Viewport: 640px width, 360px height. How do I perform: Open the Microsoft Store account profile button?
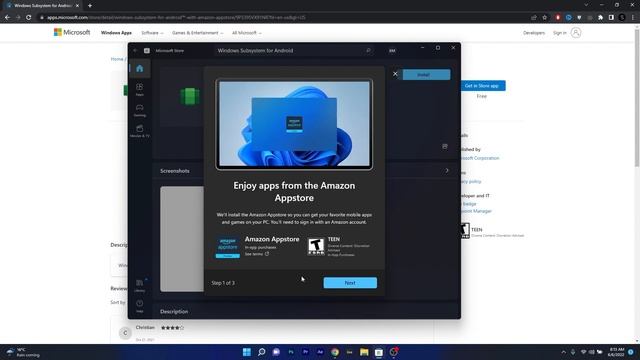point(392,51)
